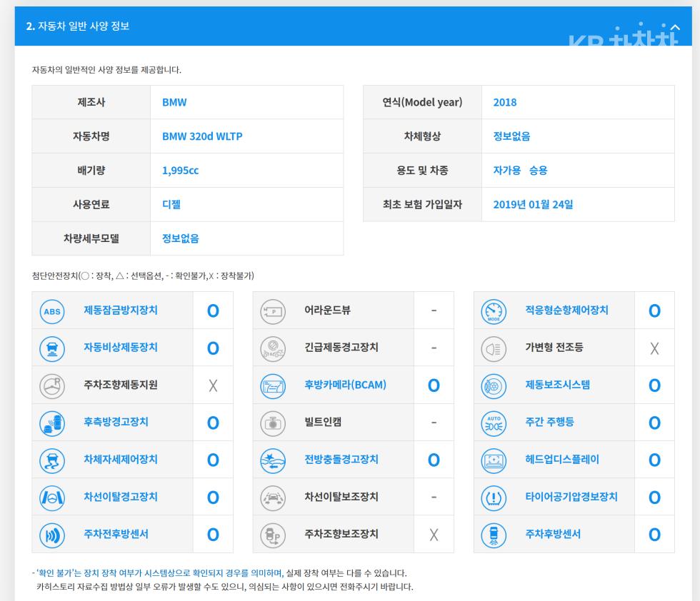The image size is (700, 601).
Task: Click the BMW 320d WLTP value
Action: pos(202,136)
